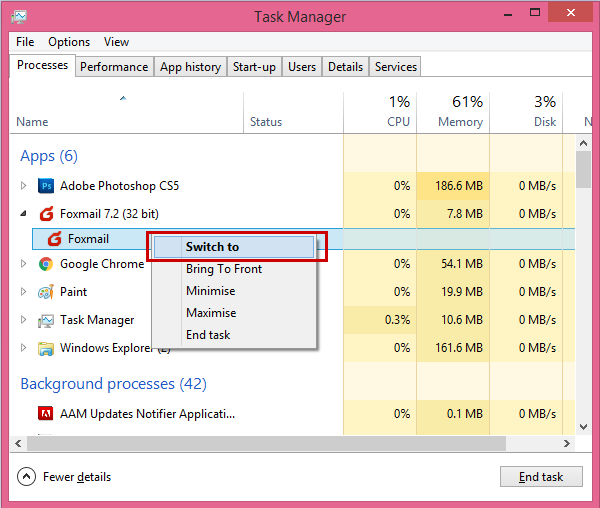Select the 'Adobe Photoshop CS5' row name
The width and height of the screenshot is (600, 508).
coord(119,186)
